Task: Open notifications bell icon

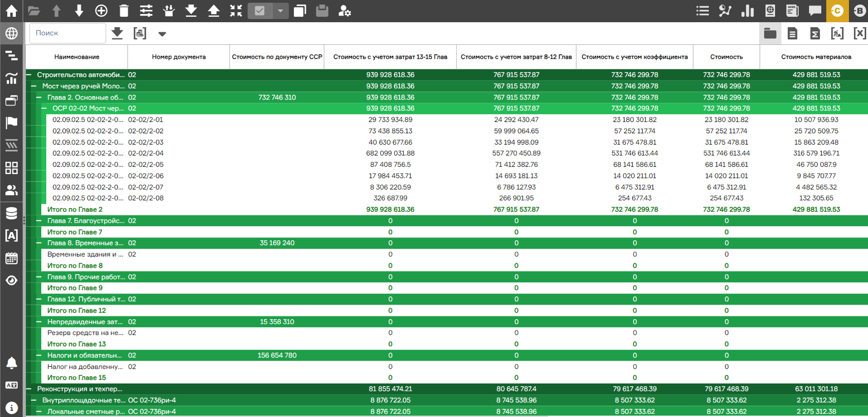Action: tap(11, 363)
